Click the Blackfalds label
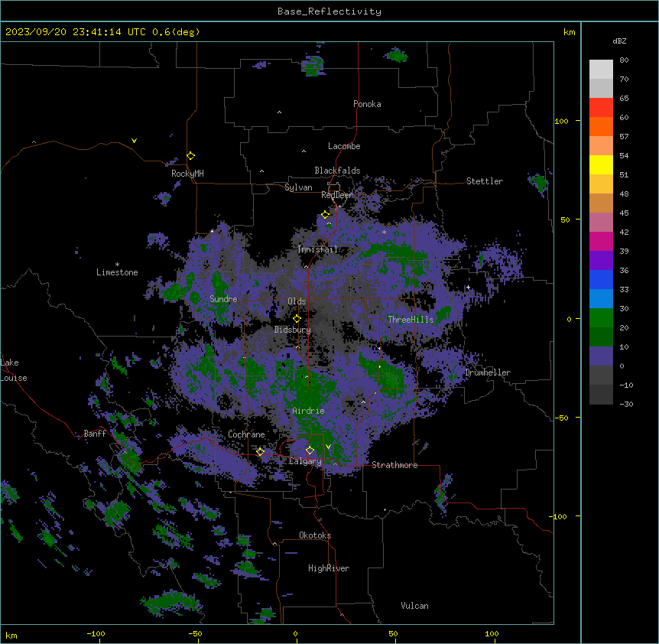This screenshot has width=659, height=644. coord(337,171)
